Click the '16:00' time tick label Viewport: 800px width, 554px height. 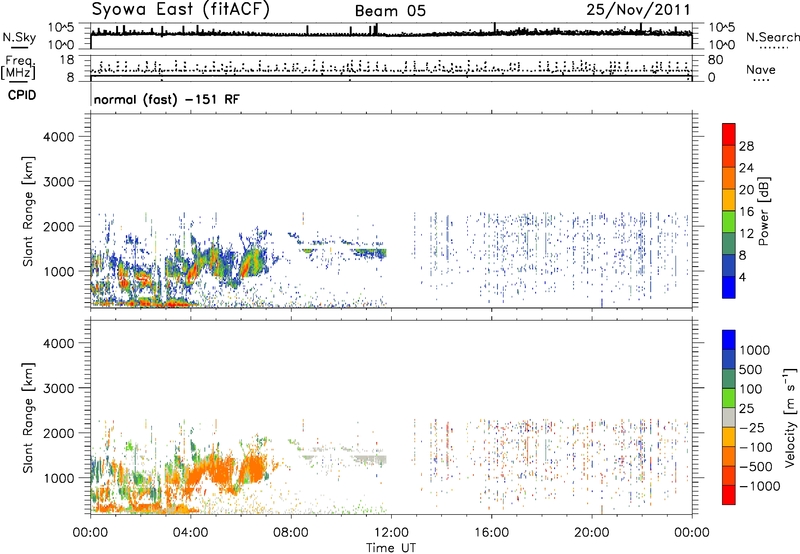(491, 533)
